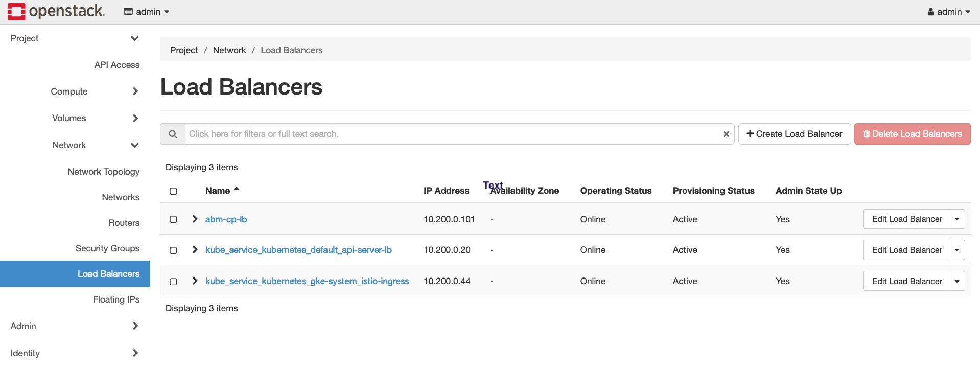The height and width of the screenshot is (370, 980).
Task: Click into the filter search field
Action: click(x=450, y=134)
